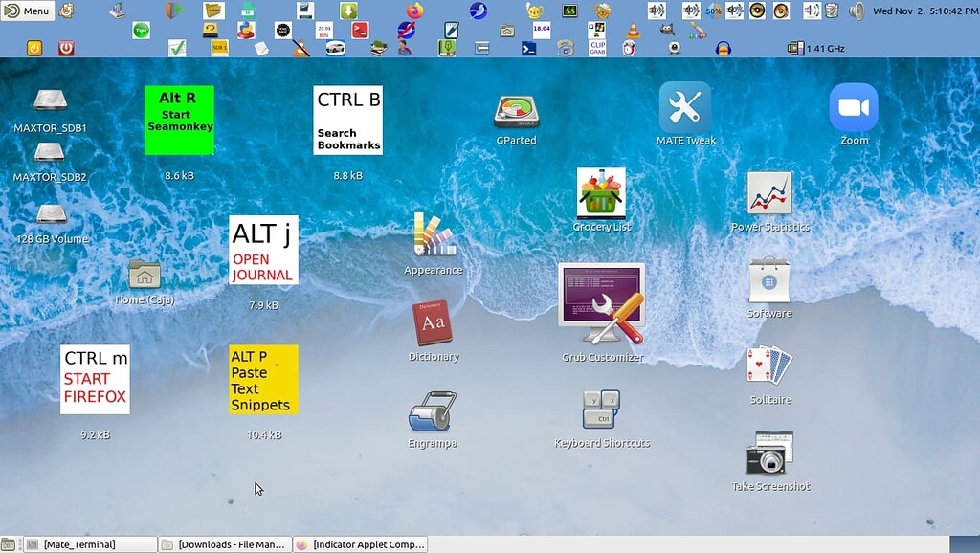
Task: Launch Firefox from the top panel
Action: pyautogui.click(x=413, y=11)
